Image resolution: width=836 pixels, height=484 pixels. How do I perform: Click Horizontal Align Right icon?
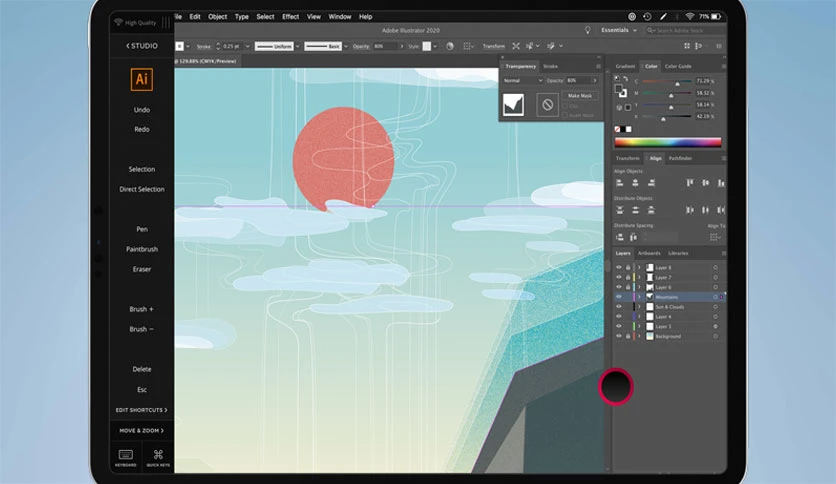(651, 183)
